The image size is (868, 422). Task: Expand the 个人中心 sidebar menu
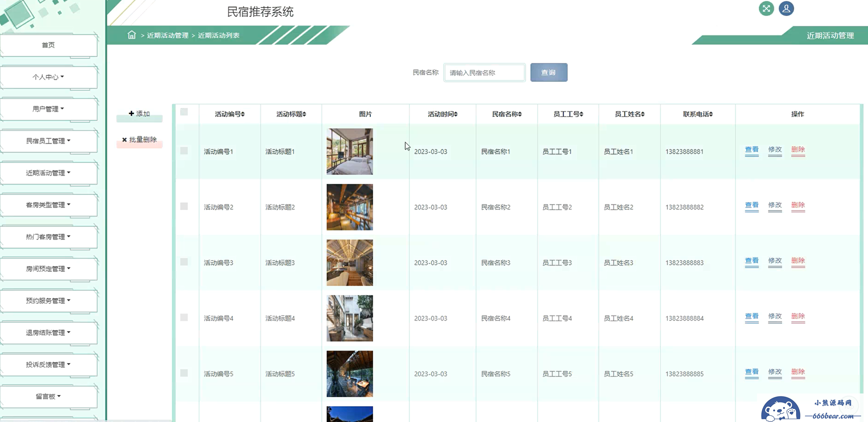point(48,77)
